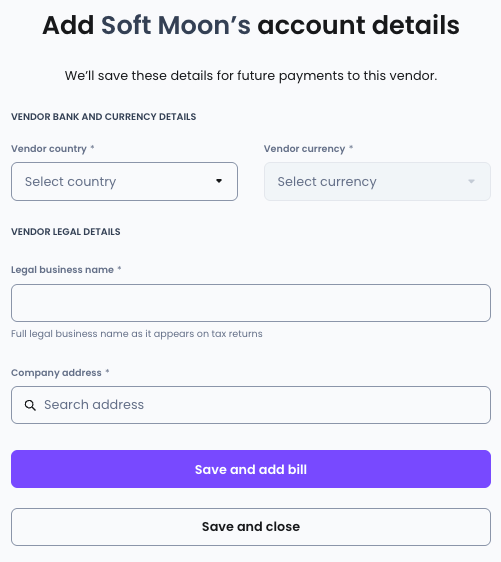Click the asterisk beside Vendor country
The height and width of the screenshot is (562, 501).
[92, 147]
